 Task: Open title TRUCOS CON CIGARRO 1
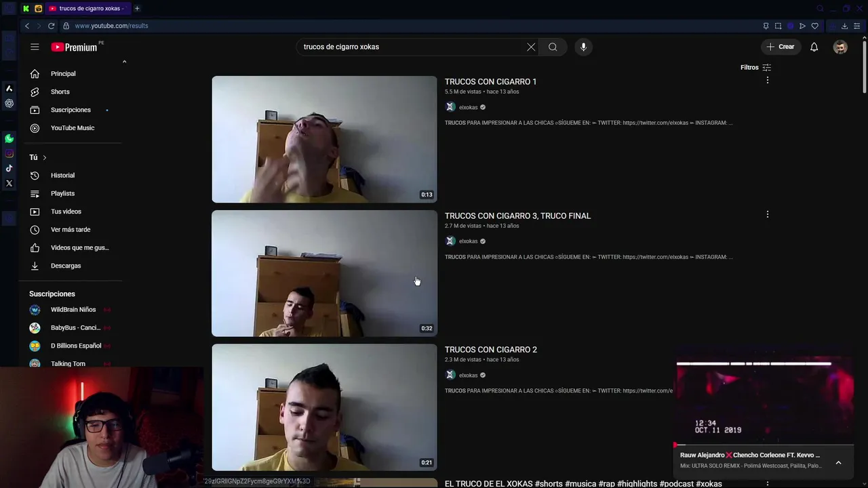pos(490,81)
